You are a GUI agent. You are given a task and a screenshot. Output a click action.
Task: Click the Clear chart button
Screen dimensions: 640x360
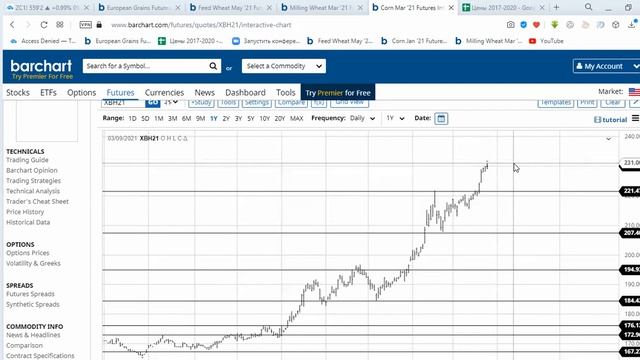pos(613,103)
